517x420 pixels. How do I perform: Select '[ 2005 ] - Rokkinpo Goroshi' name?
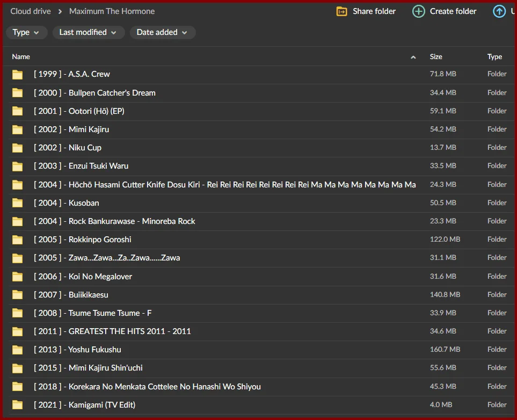(x=83, y=240)
